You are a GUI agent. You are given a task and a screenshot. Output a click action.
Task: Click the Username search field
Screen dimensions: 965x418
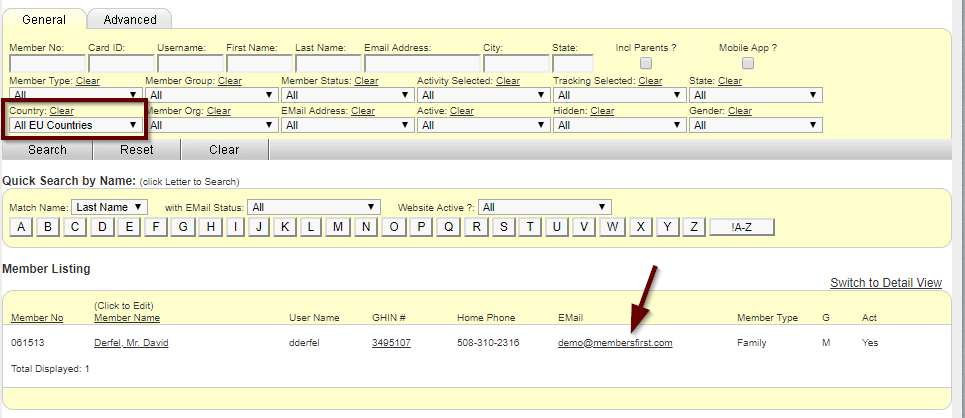[190, 63]
